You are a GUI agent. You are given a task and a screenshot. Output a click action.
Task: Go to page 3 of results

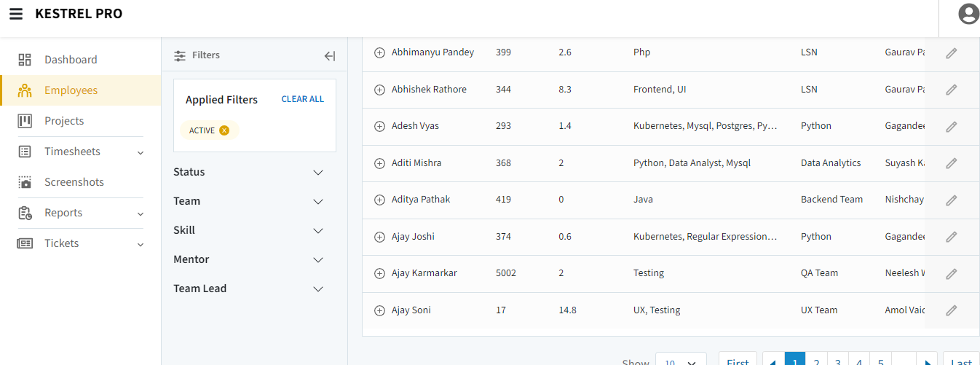(838, 361)
